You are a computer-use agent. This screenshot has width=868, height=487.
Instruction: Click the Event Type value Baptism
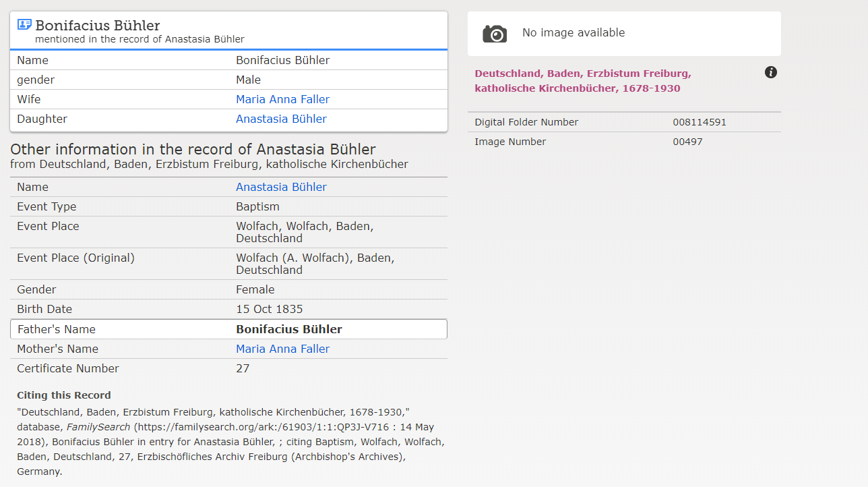257,206
